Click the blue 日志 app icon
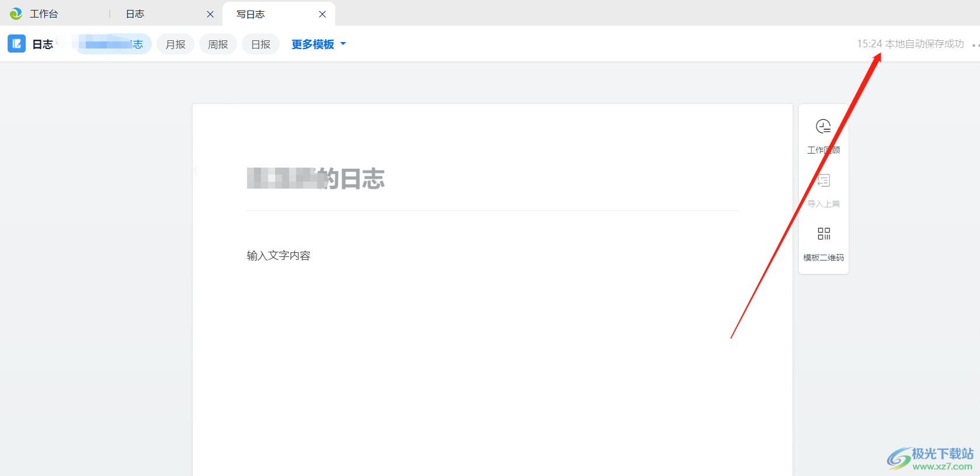Viewport: 980px width, 476px height. pos(16,44)
